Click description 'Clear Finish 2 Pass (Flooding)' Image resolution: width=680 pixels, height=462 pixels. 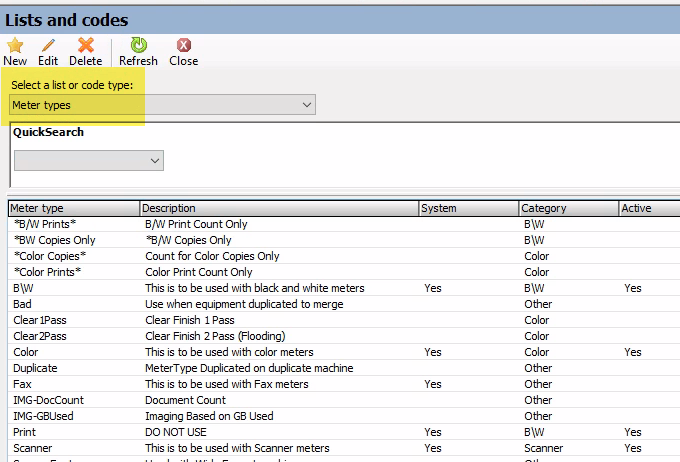point(215,336)
